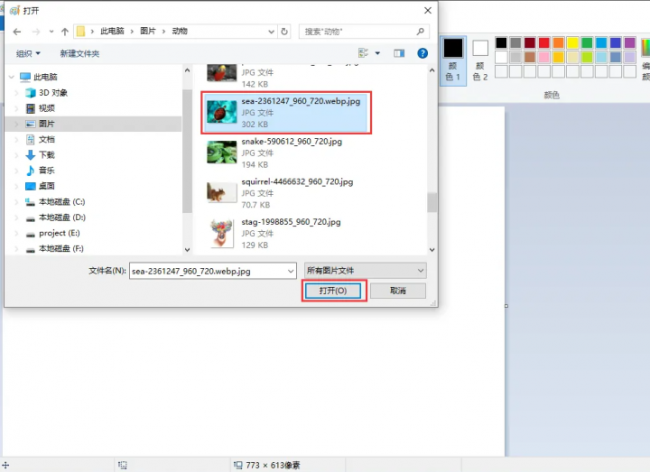This screenshot has height=472, width=650.
Task: Open 视频 folder in the sidebar
Action: (x=46, y=108)
